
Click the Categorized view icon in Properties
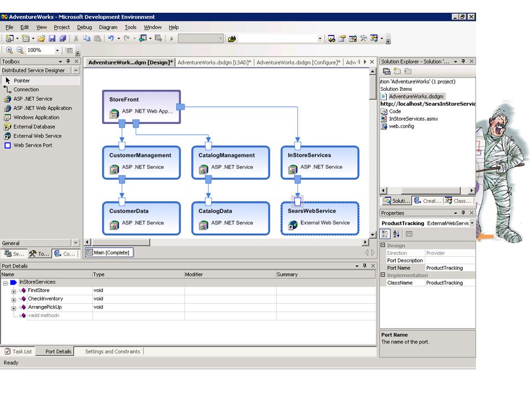point(385,234)
